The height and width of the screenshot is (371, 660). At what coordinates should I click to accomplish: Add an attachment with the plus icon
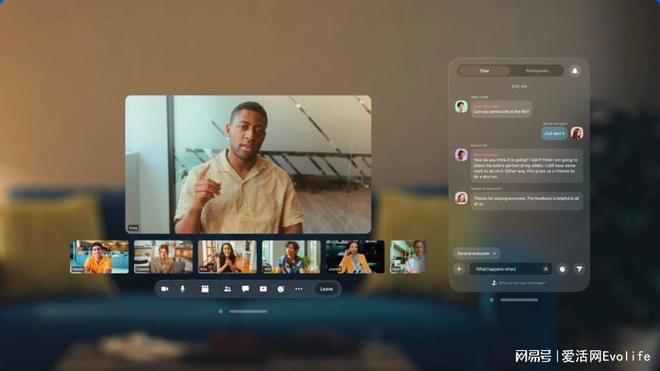[x=459, y=269]
